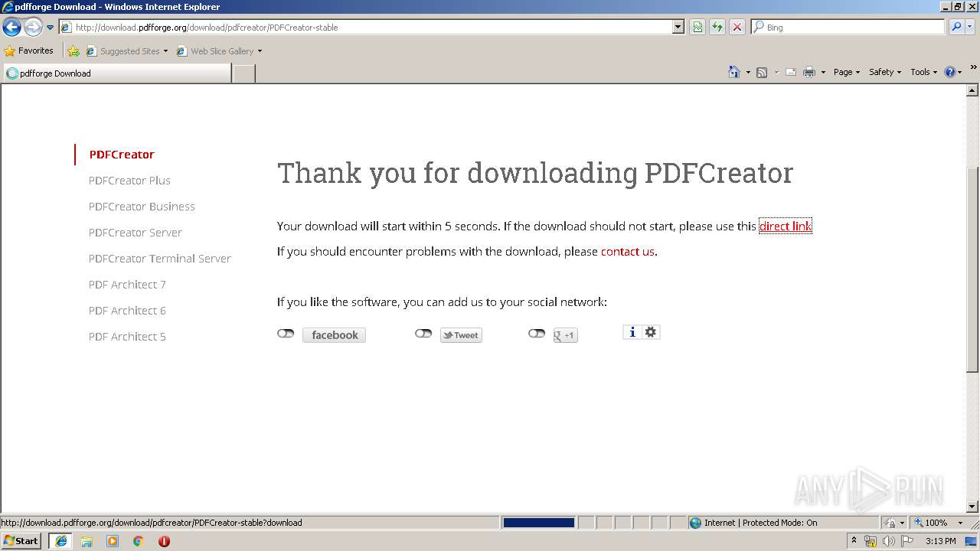This screenshot has width=980, height=551.
Task: Click the Compatibility View icon
Action: click(697, 27)
